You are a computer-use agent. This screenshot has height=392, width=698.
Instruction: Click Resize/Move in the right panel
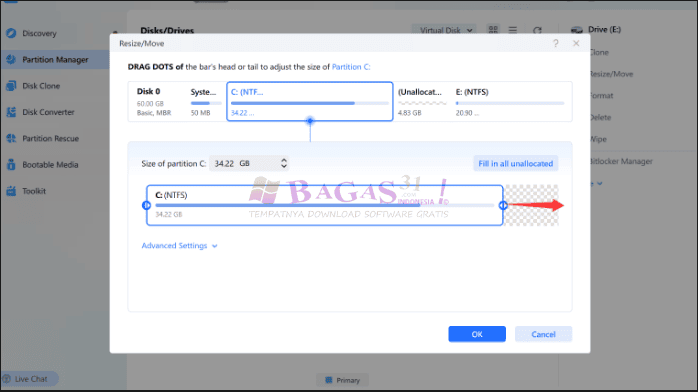612,74
